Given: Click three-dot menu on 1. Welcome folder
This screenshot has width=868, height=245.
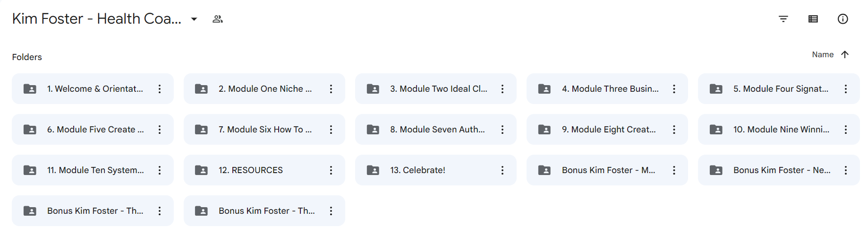Looking at the screenshot, I should tap(160, 88).
